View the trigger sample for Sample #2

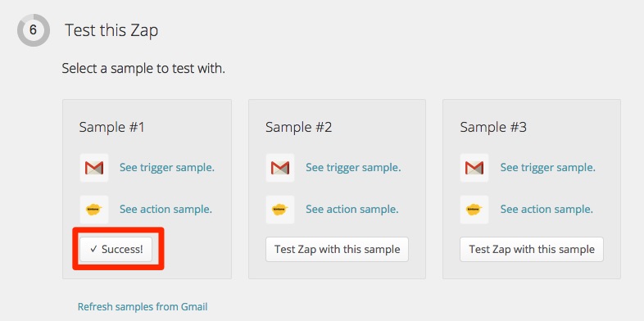(x=353, y=168)
